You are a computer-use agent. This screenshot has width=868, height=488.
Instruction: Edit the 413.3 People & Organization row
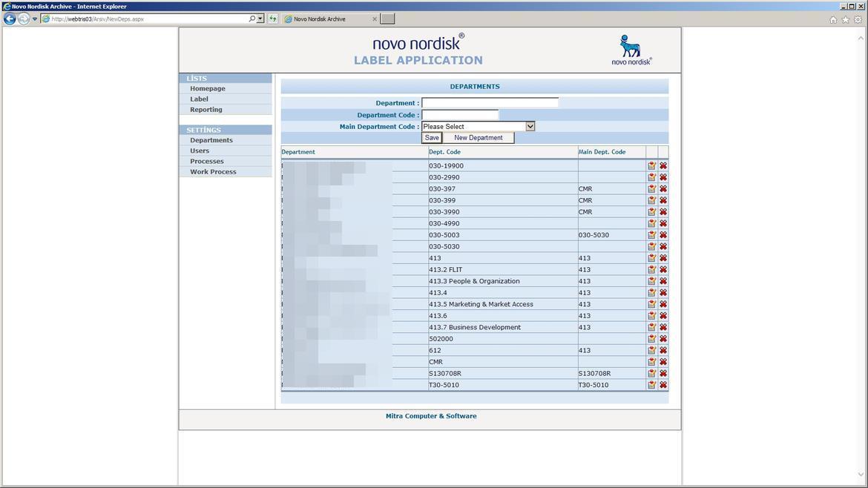point(651,281)
